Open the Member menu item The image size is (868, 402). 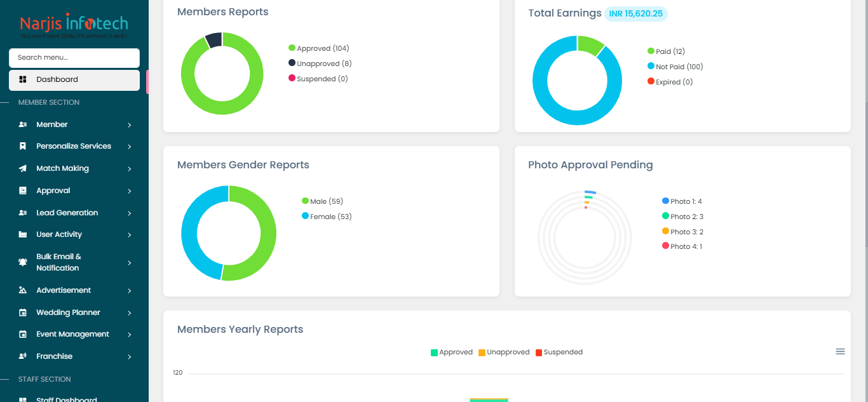coord(74,124)
